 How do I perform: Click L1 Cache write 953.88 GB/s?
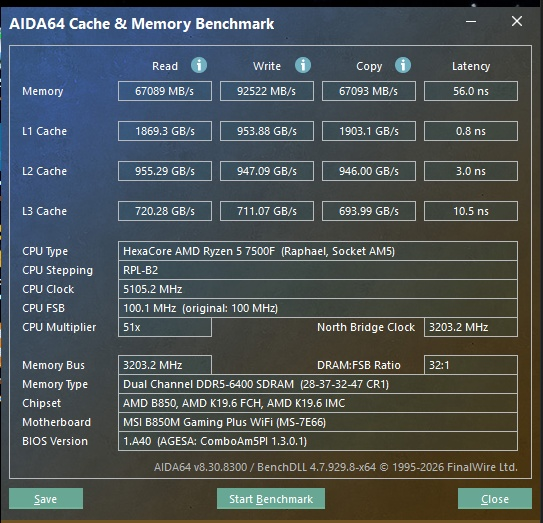coord(267,131)
